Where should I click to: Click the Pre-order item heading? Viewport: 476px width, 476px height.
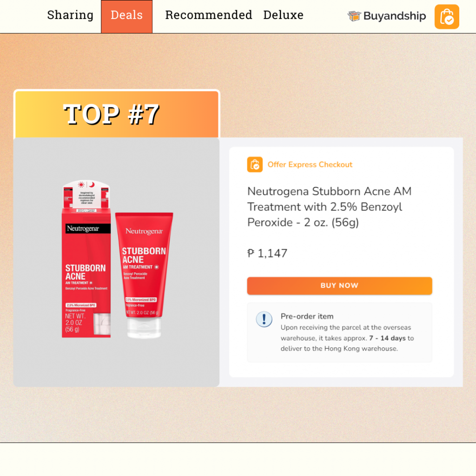[x=307, y=316]
